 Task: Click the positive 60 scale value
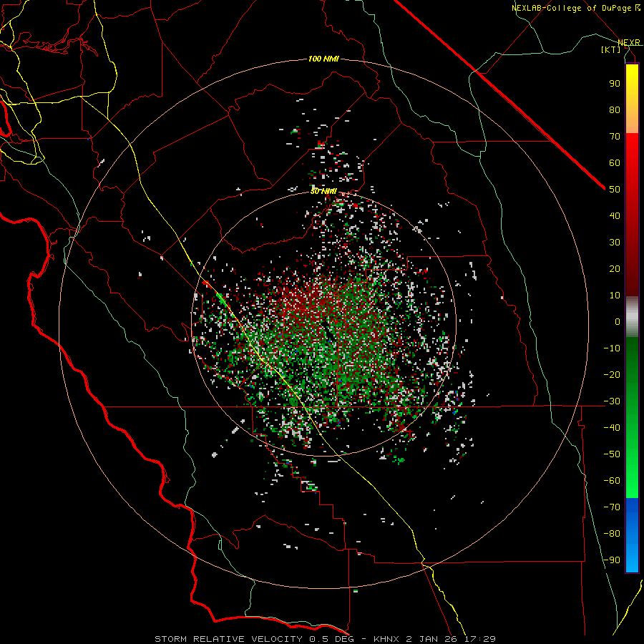(615, 162)
